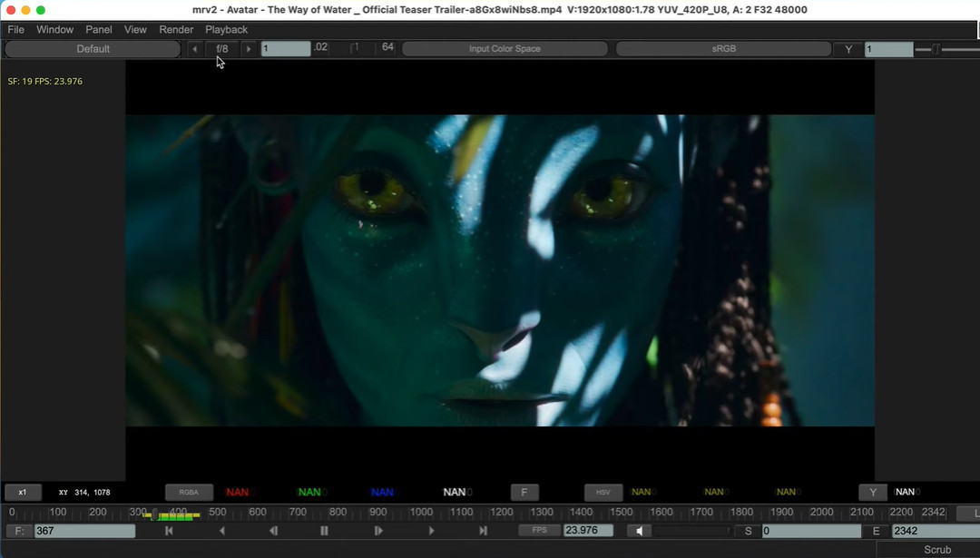Click the start frame field showing 0
This screenshot has height=558, width=980.
pyautogui.click(x=811, y=531)
